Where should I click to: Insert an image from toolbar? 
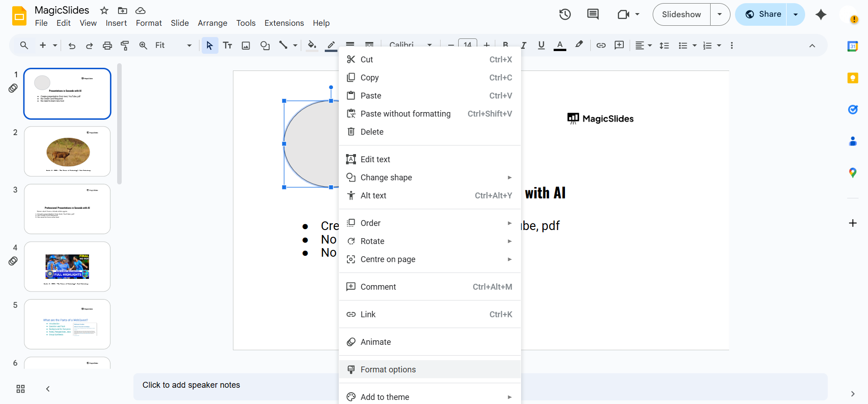click(246, 45)
